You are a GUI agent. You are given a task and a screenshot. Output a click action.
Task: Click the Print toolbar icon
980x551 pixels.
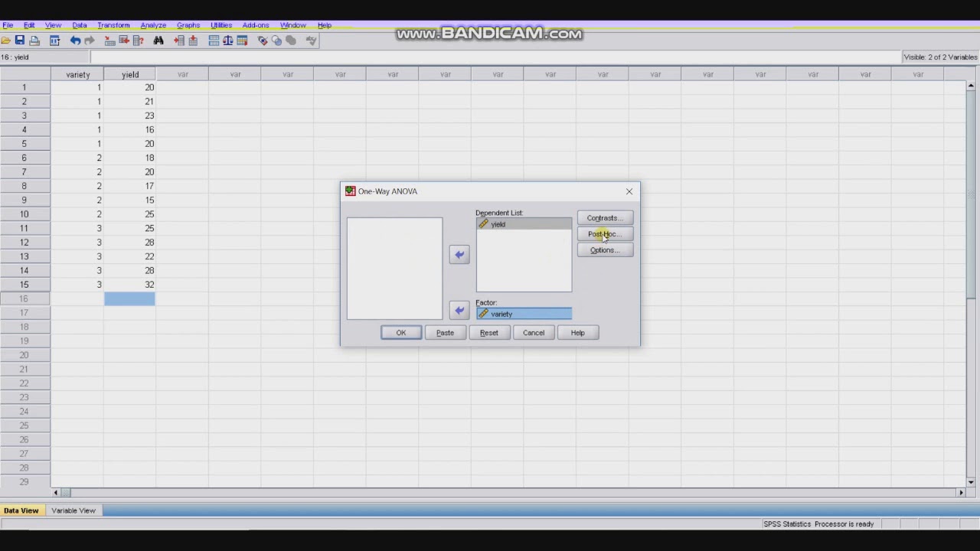pos(34,41)
